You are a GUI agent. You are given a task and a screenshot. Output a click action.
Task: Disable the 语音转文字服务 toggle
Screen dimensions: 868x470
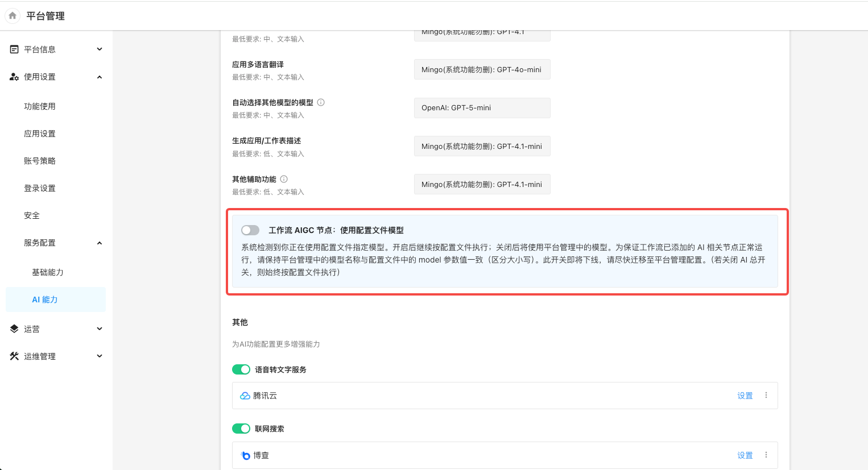(x=241, y=369)
